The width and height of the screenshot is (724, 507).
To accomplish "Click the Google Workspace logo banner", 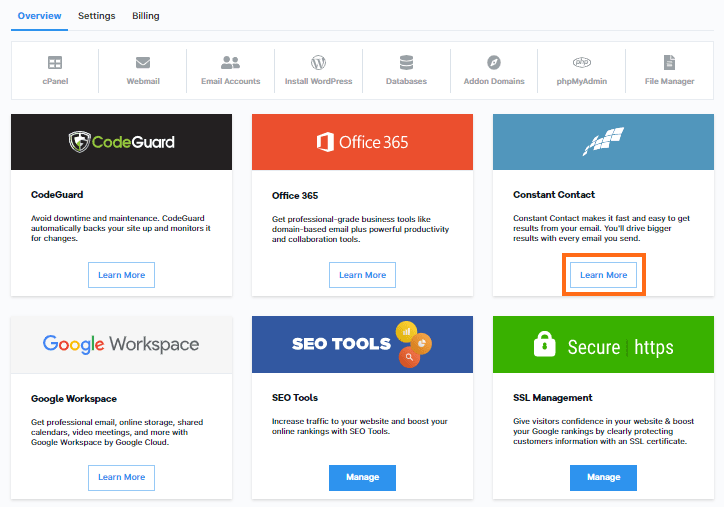I will tap(121, 344).
